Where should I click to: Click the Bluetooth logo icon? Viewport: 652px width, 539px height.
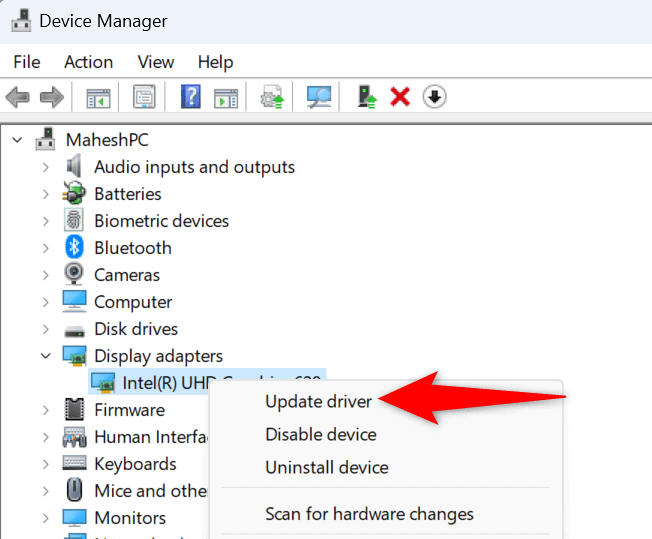click(x=74, y=247)
